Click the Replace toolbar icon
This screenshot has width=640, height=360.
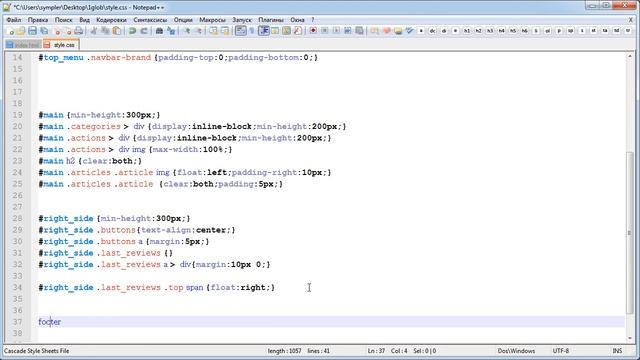tap(171, 31)
